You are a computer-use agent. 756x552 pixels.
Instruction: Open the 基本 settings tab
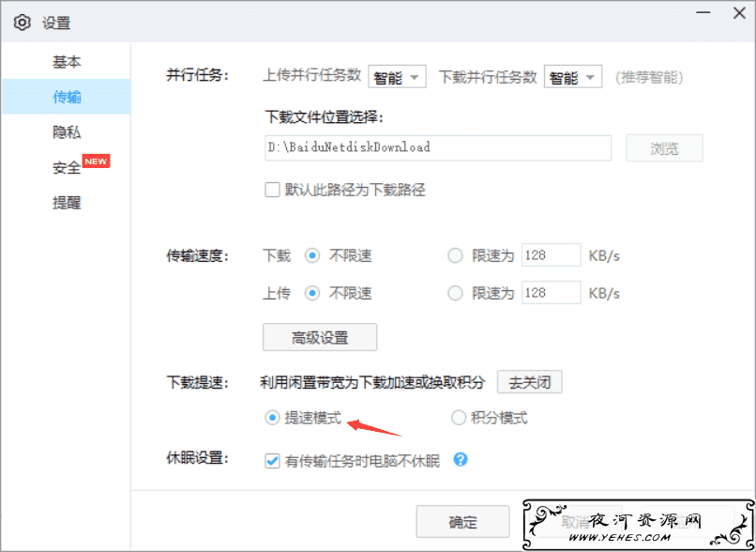[67, 62]
